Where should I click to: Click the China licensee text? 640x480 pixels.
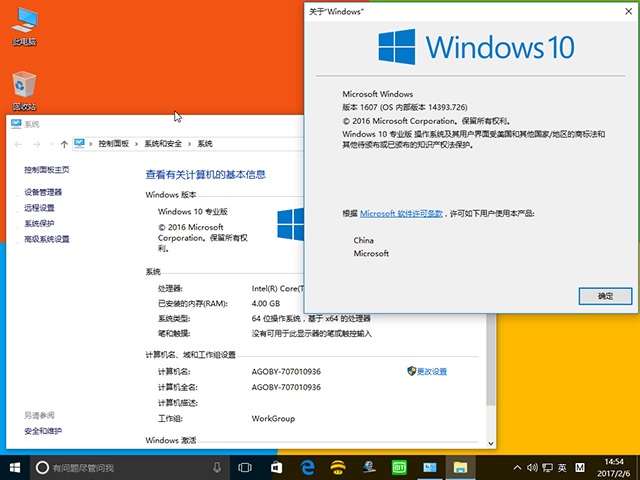click(x=363, y=240)
